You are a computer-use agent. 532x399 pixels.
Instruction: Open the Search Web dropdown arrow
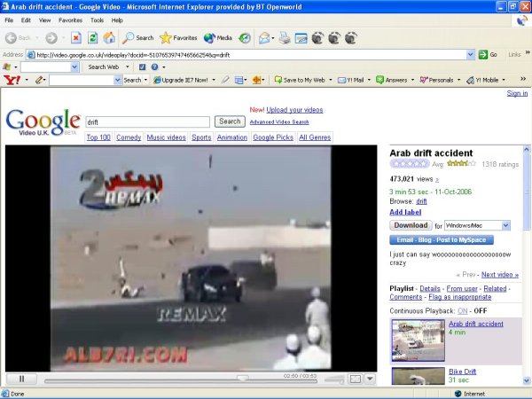click(x=125, y=67)
